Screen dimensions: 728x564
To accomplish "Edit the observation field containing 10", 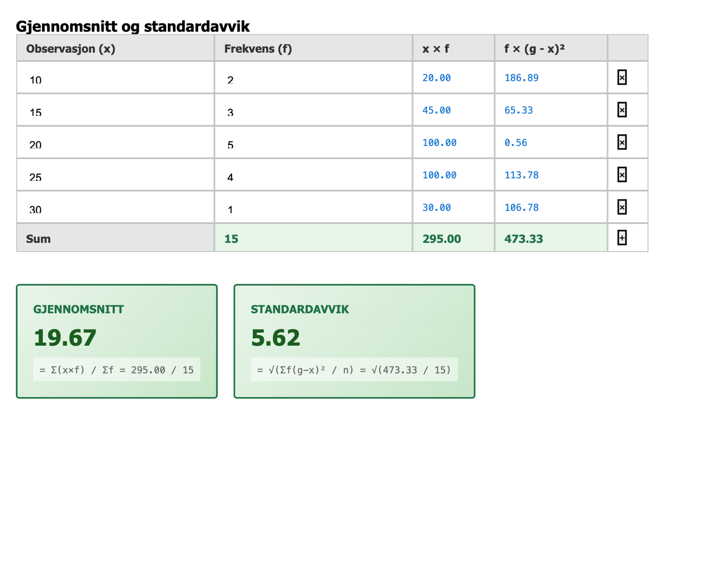I will point(115,77).
